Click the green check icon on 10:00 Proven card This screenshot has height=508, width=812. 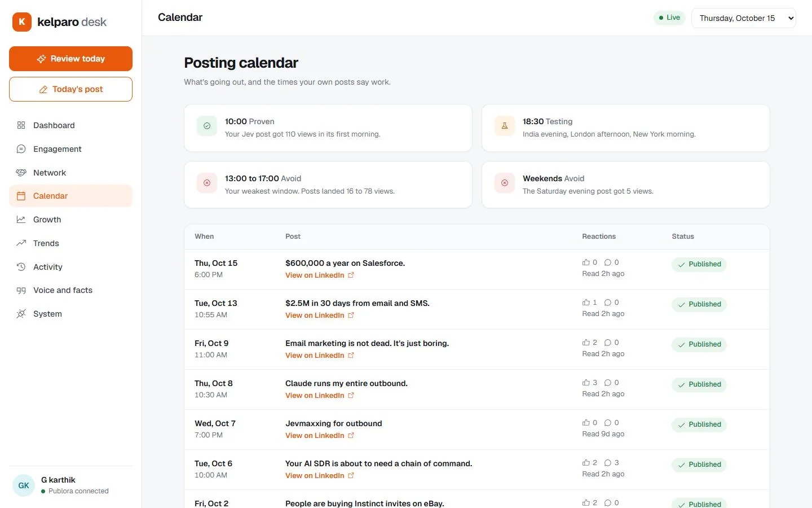tap(207, 126)
